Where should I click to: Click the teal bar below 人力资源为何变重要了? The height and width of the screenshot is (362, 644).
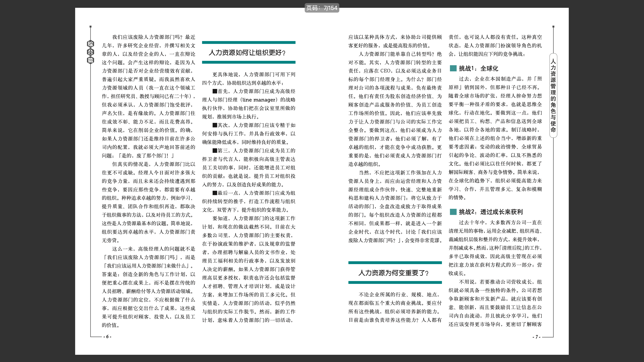pyautogui.click(x=395, y=282)
